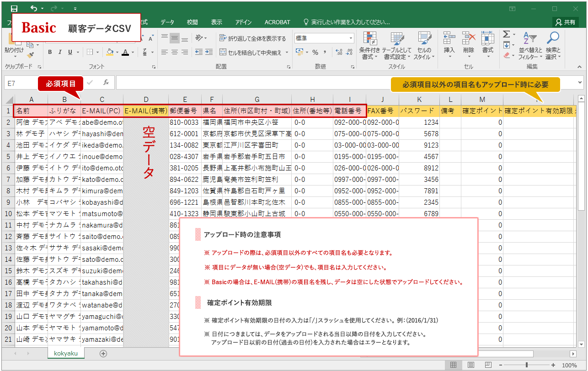Align text to the left

(165, 52)
